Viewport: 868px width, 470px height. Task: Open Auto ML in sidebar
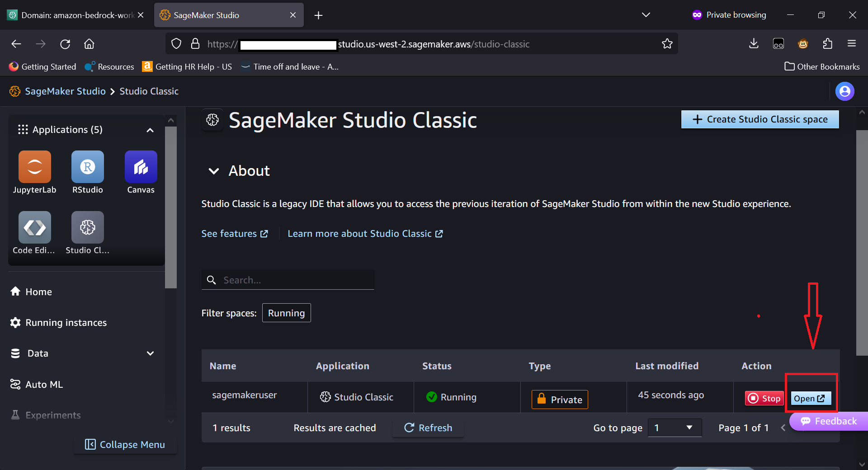coord(37,385)
